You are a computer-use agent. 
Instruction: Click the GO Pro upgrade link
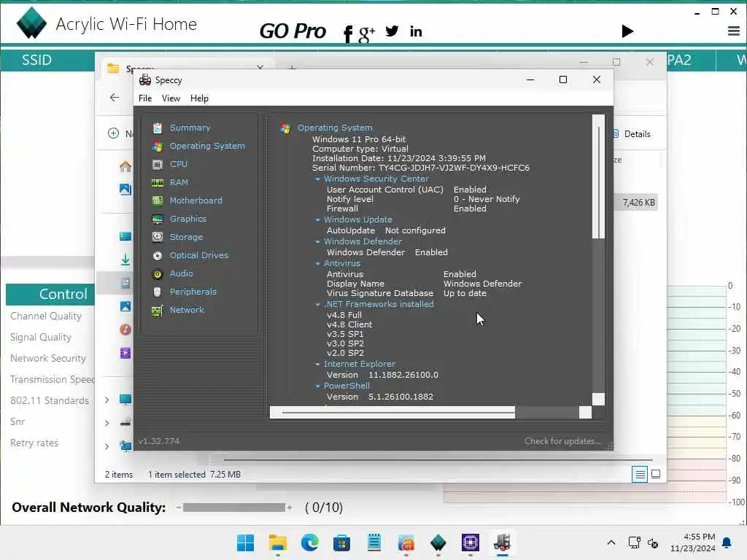(x=293, y=31)
